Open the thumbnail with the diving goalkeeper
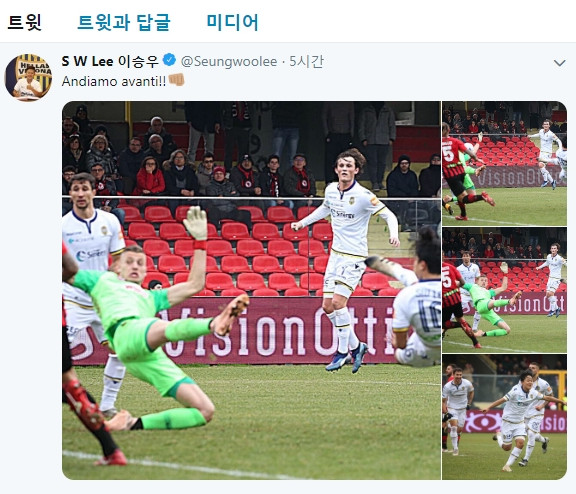The width and height of the screenshot is (576, 494). pos(504,290)
